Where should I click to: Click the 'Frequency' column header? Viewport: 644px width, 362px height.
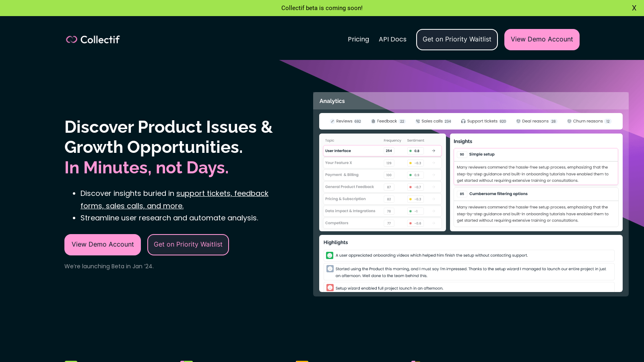392,140
